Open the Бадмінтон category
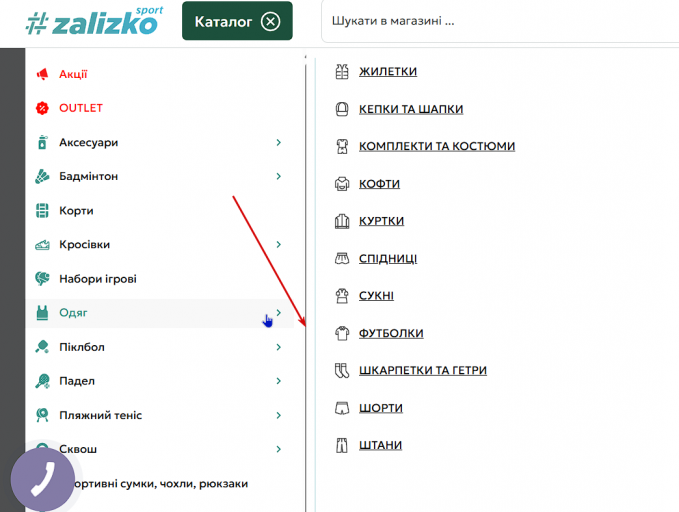This screenshot has width=679, height=512. (89, 176)
